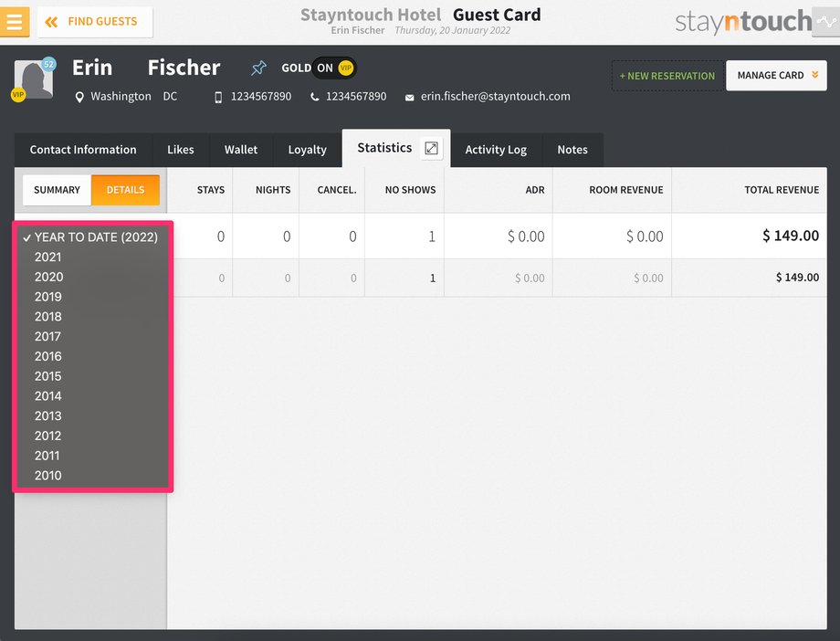Click the city field Washington

point(121,97)
